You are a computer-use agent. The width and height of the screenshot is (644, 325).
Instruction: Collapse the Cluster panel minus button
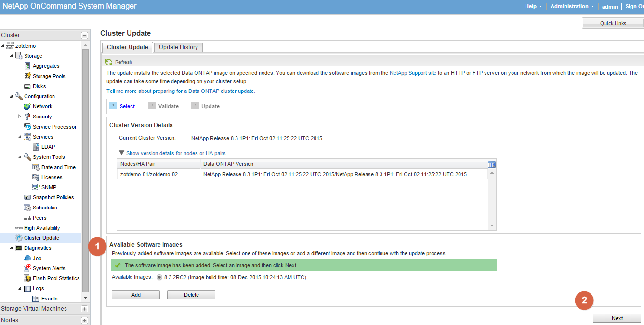pos(84,35)
